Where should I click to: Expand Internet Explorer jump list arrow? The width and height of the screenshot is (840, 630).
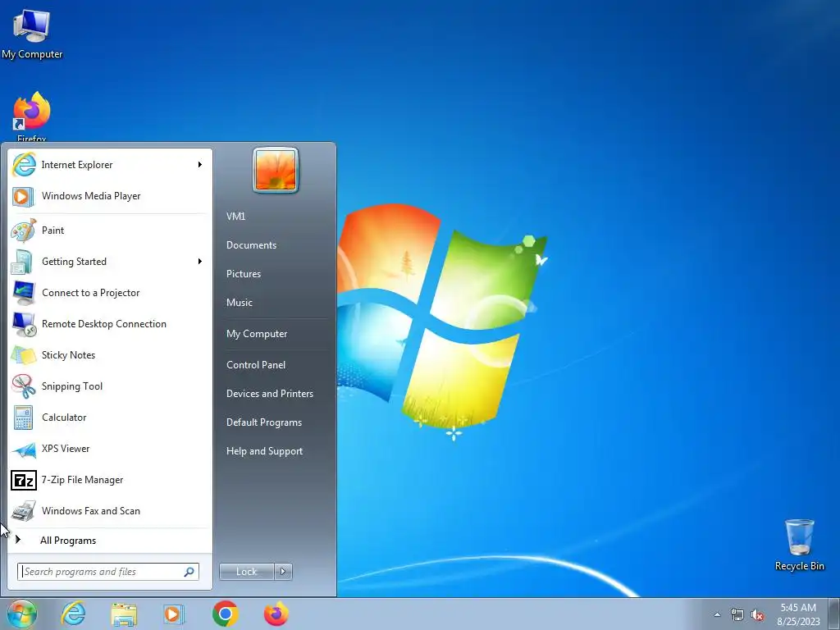[200, 164]
